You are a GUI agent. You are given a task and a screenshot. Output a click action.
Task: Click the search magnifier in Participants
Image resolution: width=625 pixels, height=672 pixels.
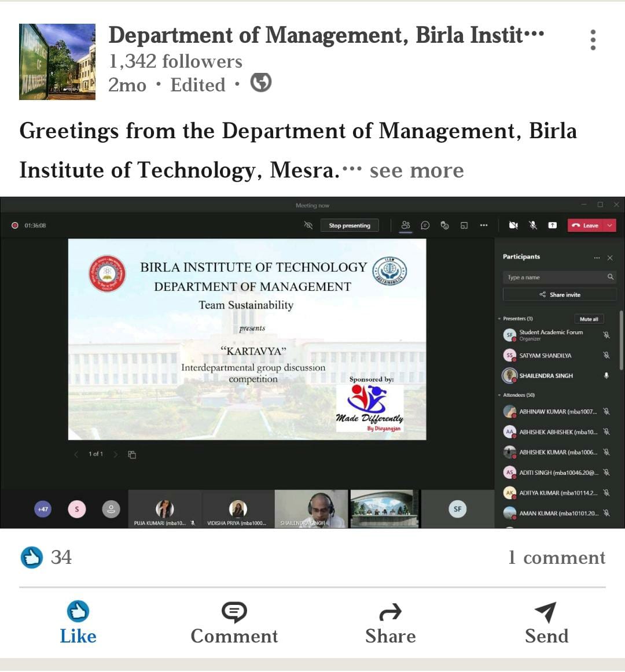pyautogui.click(x=610, y=278)
